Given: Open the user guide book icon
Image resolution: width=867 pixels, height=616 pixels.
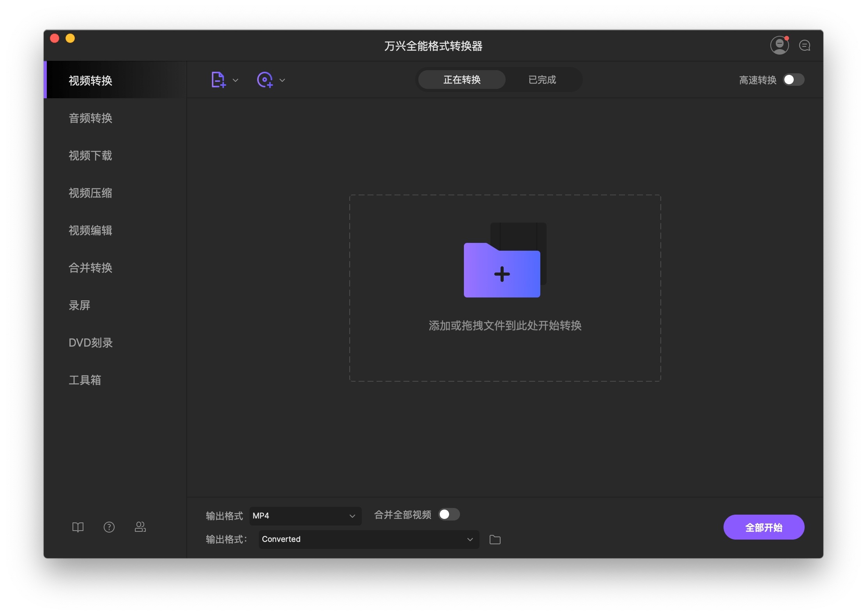Looking at the screenshot, I should [78, 527].
